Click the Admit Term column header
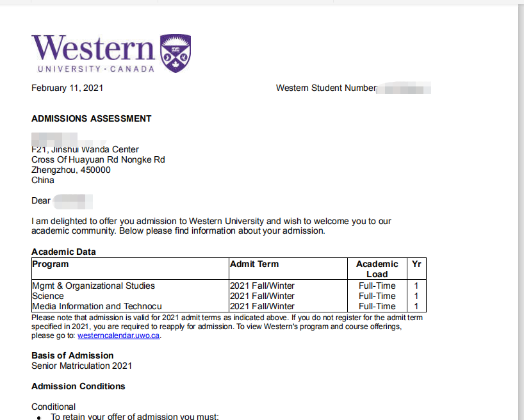Screen dimensions: 524x420 pyautogui.click(x=254, y=264)
